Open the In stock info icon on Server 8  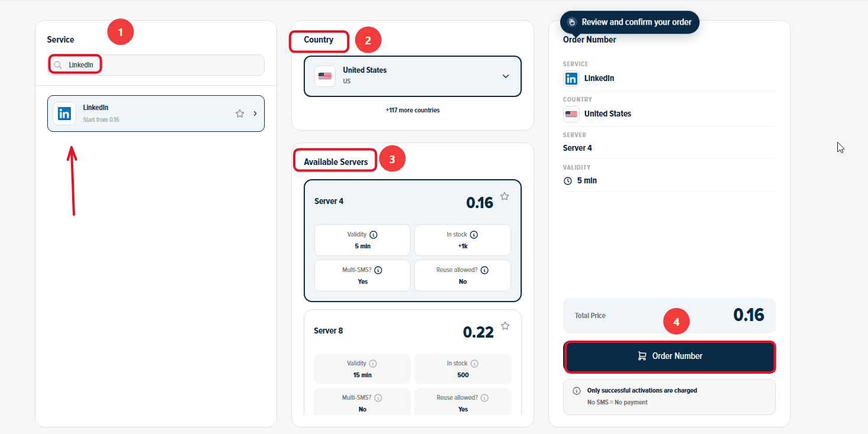[474, 364]
